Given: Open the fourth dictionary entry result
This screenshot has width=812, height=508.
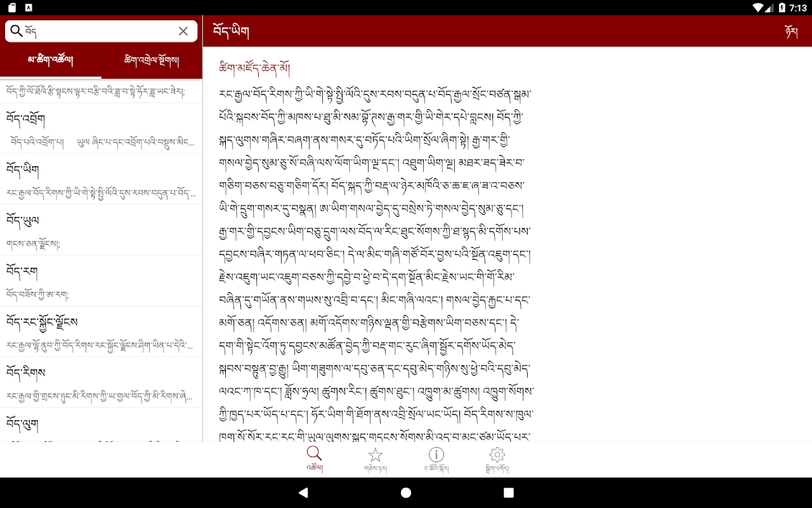Looking at the screenshot, I should pos(101,230).
